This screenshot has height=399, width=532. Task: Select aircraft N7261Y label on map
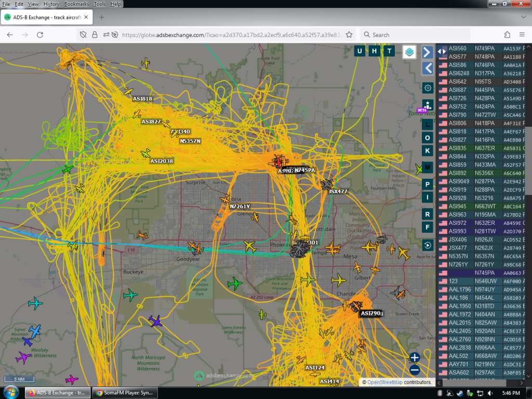(240, 206)
